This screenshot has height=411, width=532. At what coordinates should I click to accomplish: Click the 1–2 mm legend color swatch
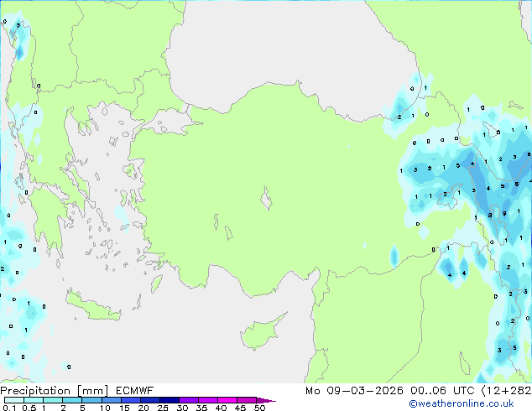(53, 400)
